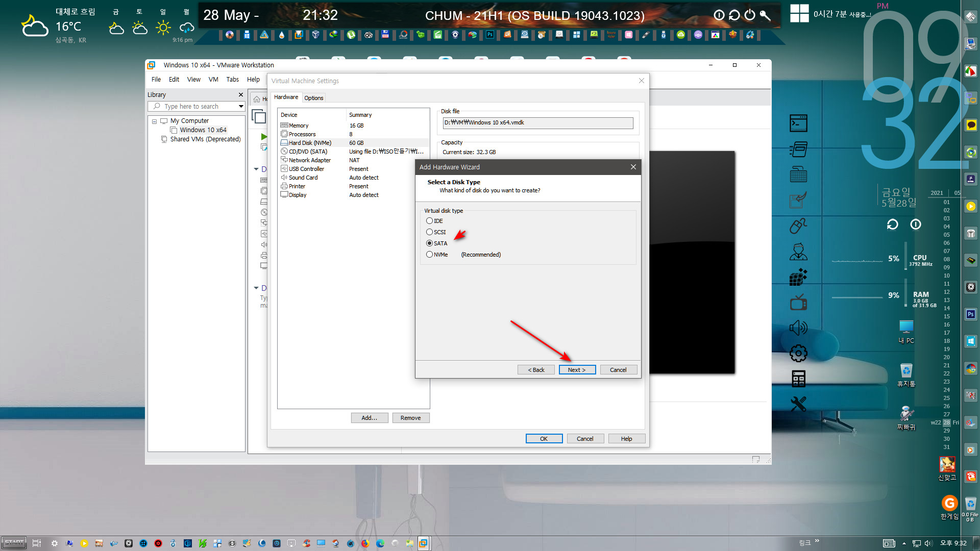Switch to the Options tab
This screenshot has height=551, width=980.
[314, 98]
